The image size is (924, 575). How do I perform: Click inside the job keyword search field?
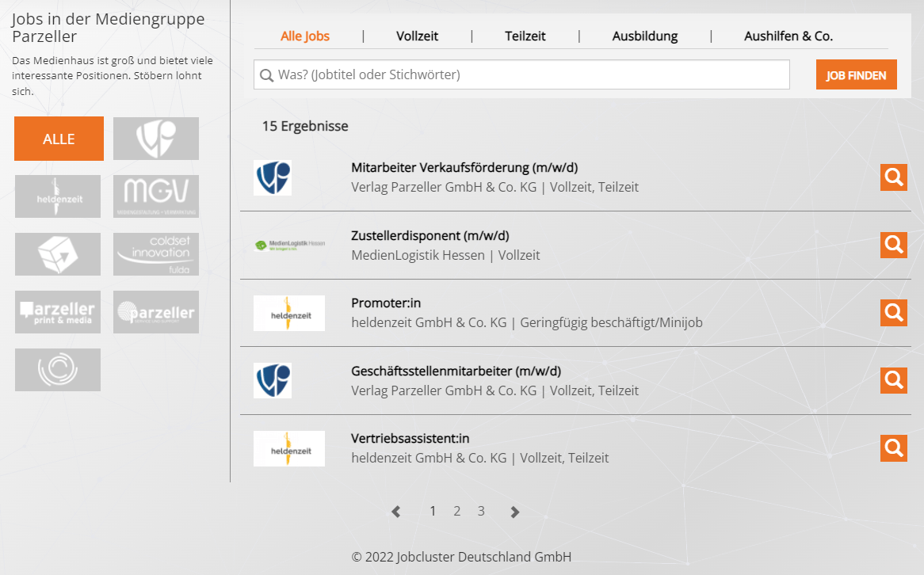point(521,74)
